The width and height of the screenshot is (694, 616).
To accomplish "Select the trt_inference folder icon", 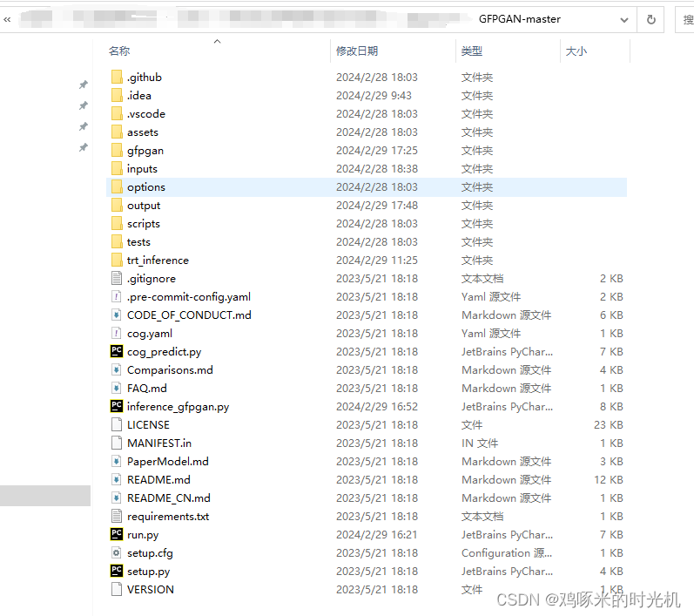I will [117, 260].
